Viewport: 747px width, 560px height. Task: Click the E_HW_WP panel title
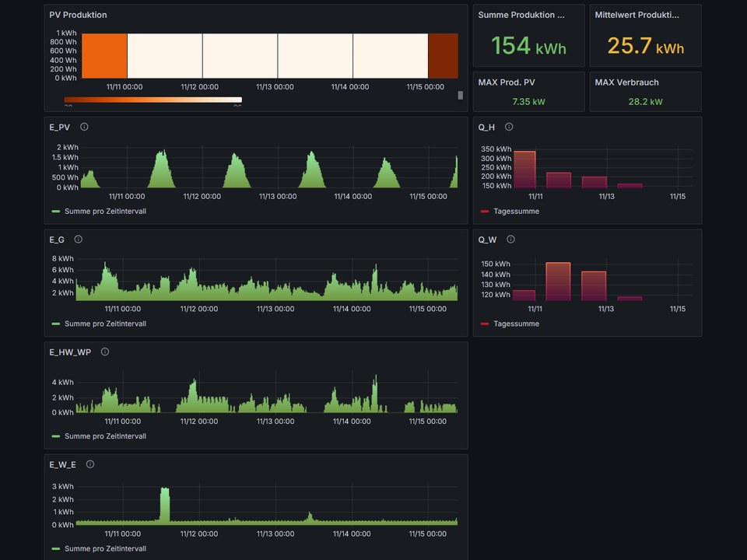[70, 352]
